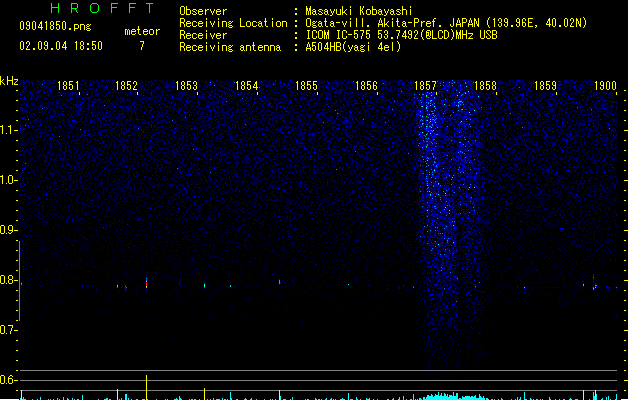This screenshot has height=400, width=629.
Task: Click the 0.9 kHz frequency label
Action: tap(8, 230)
